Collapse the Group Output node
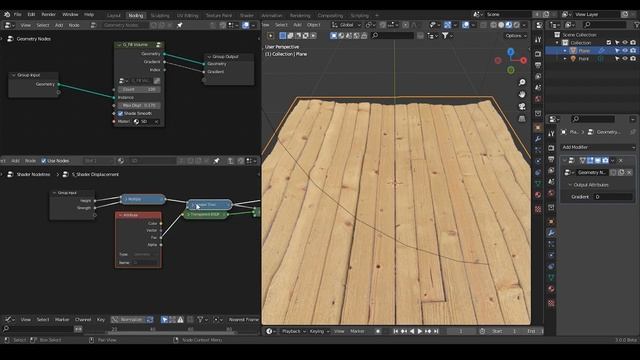This screenshot has width=640, height=360. [209, 57]
